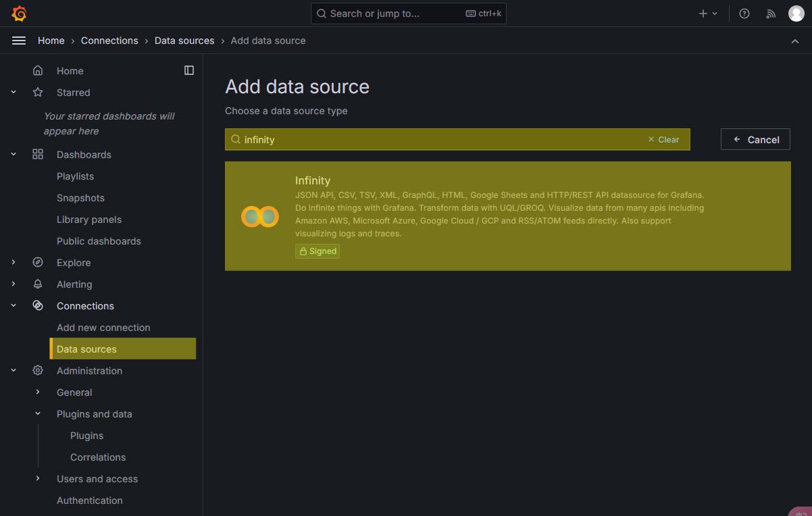Collapse the Administration section chevron

[x=14, y=370]
